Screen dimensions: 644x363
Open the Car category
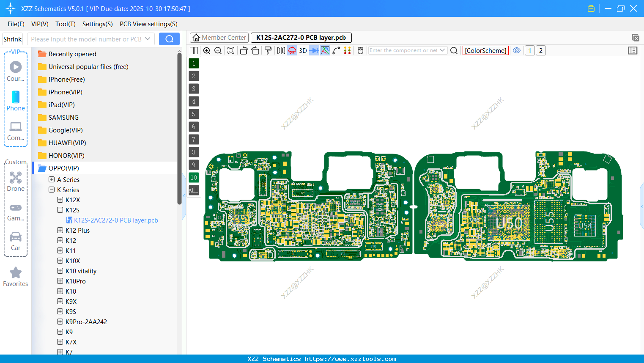(x=16, y=241)
